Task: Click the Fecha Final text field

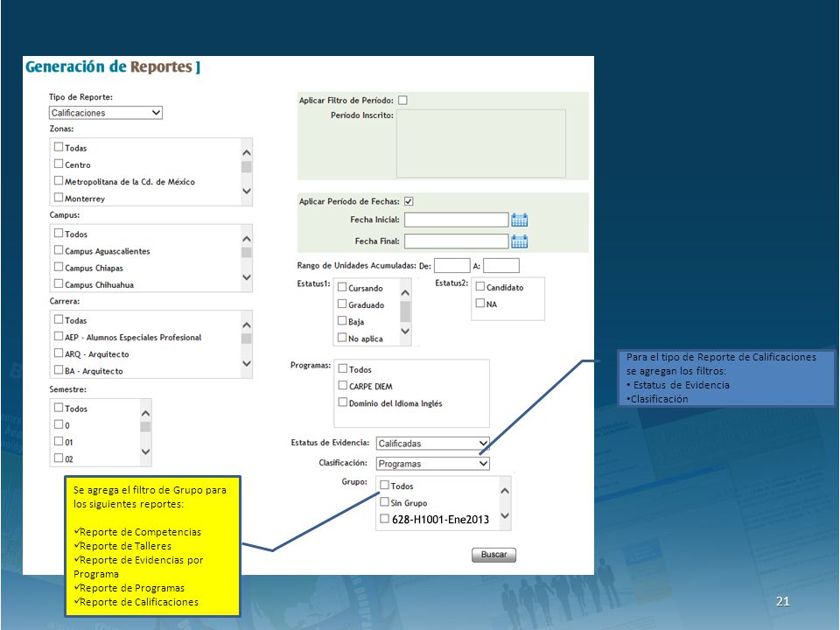Action: pyautogui.click(x=457, y=241)
